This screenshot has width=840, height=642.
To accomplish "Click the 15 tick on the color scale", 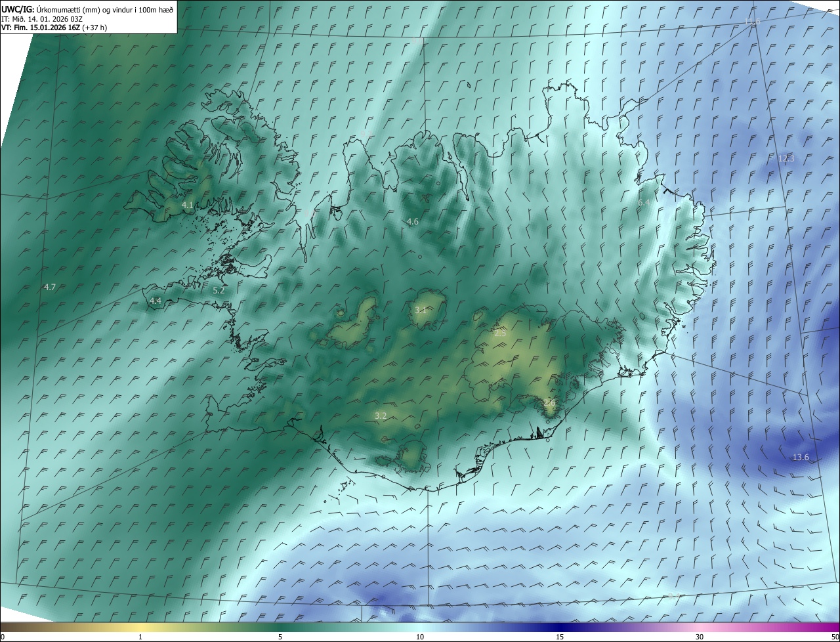I will click(560, 637).
